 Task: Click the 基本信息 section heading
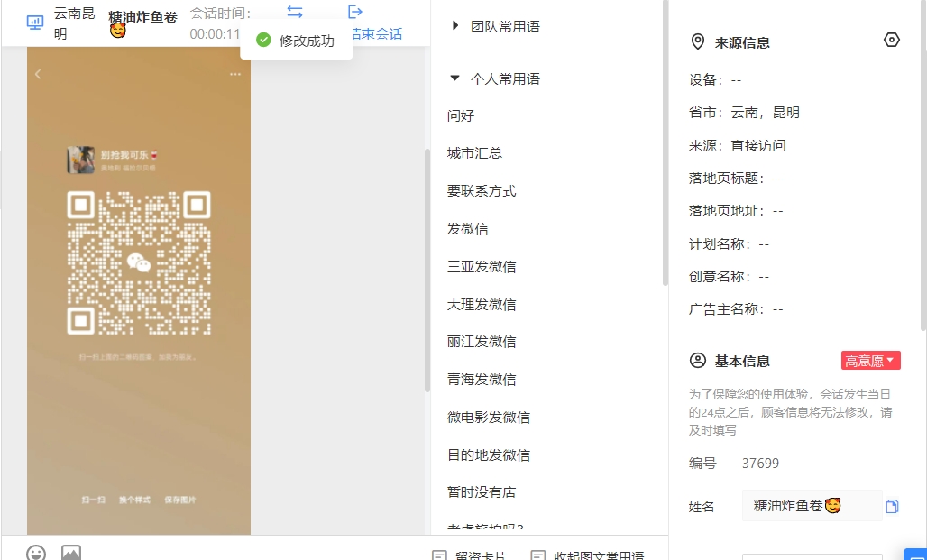click(742, 362)
